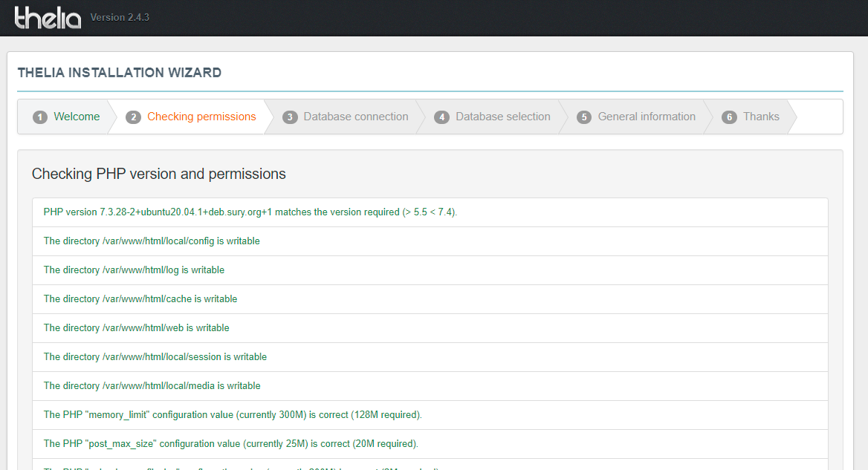Open the Thanks step
Screen dimensions: 868x470
click(761, 117)
